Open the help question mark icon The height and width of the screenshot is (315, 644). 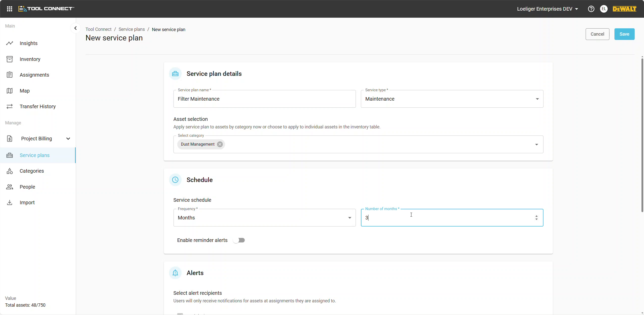coord(591,9)
